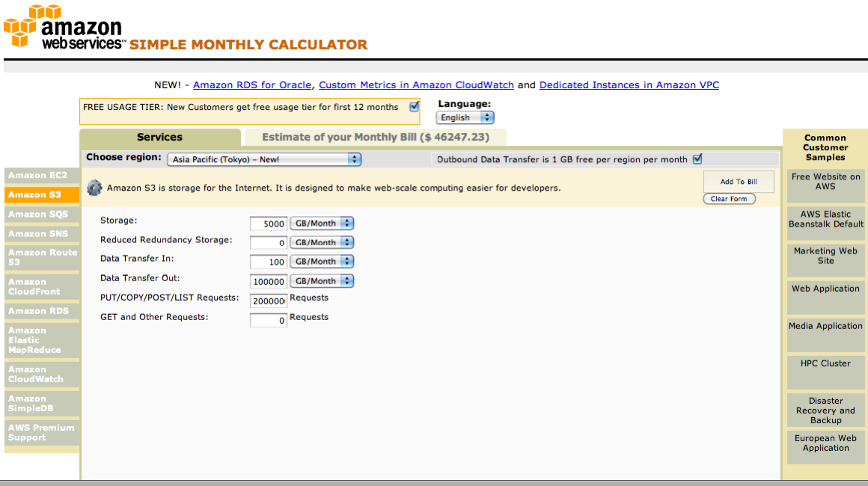Select Amazon RDS in the sidebar
Screen dimensions: 868x486
click(x=41, y=311)
